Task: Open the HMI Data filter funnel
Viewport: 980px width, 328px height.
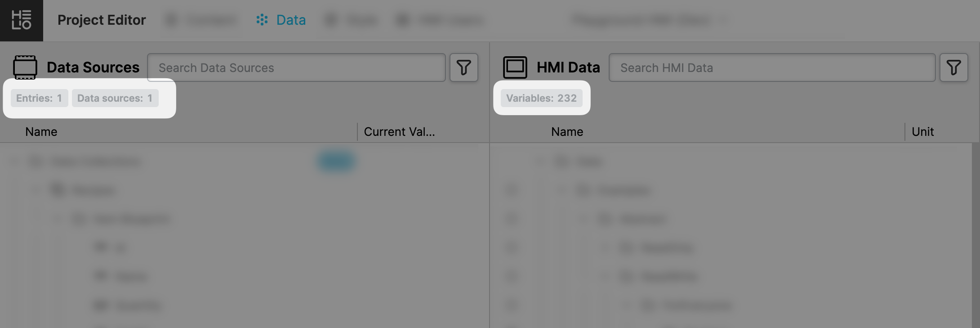Action: pyautogui.click(x=953, y=67)
